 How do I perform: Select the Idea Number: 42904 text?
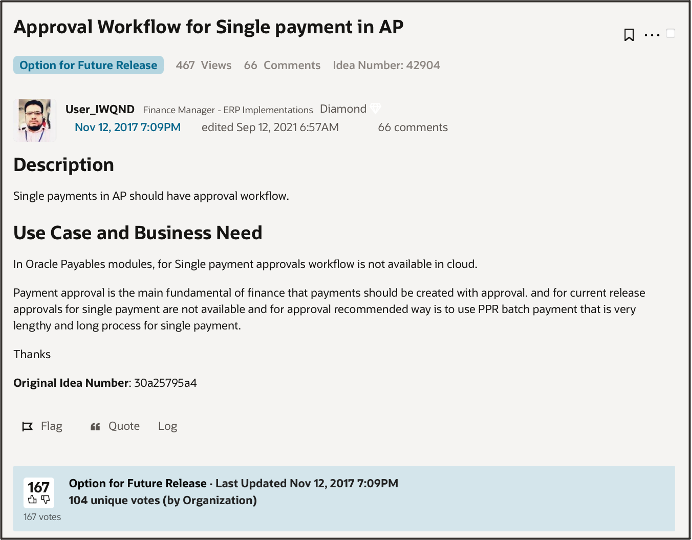pos(386,65)
